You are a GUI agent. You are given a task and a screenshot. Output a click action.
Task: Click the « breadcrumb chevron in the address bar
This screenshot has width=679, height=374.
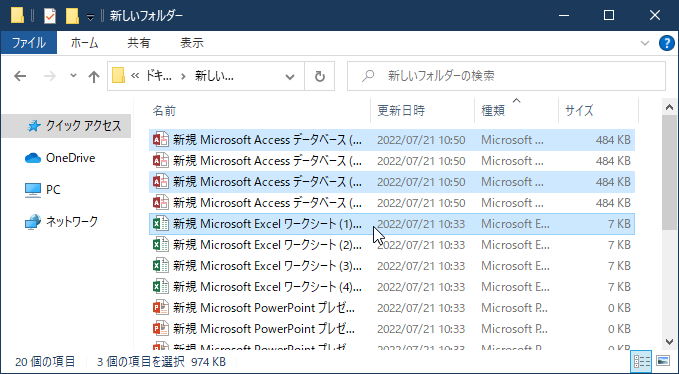pos(135,76)
